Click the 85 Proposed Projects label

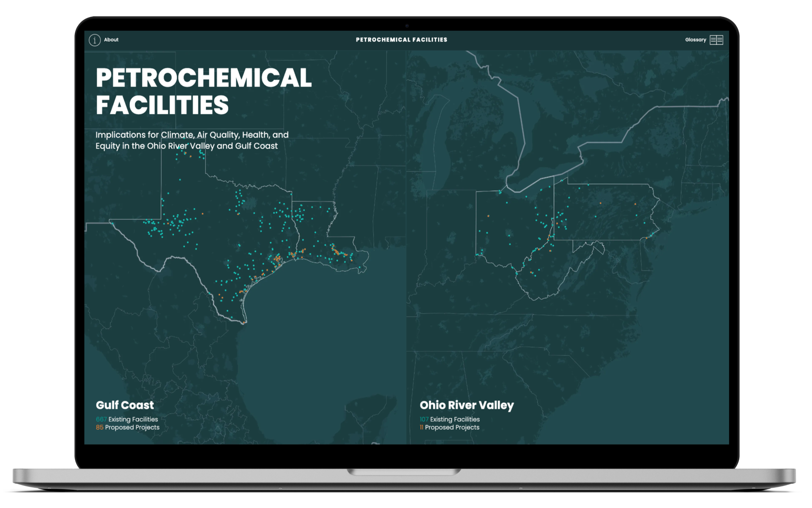128,427
